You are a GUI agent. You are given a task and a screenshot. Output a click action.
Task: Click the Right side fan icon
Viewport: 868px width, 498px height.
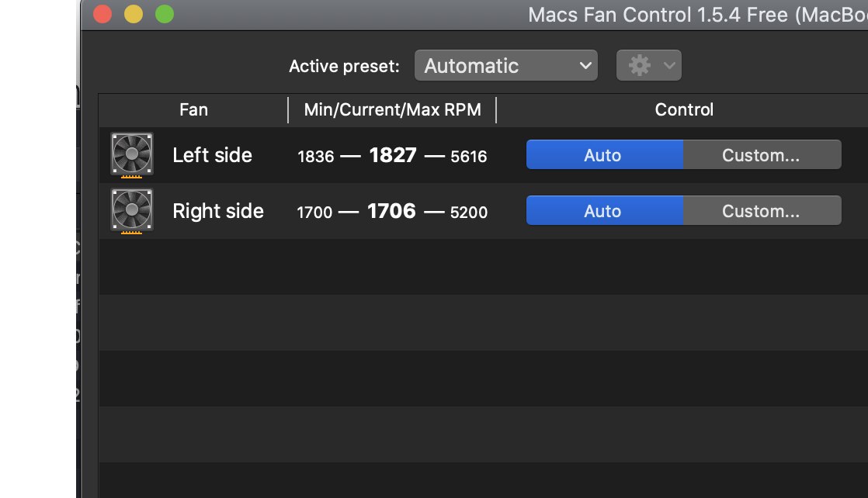[132, 211]
